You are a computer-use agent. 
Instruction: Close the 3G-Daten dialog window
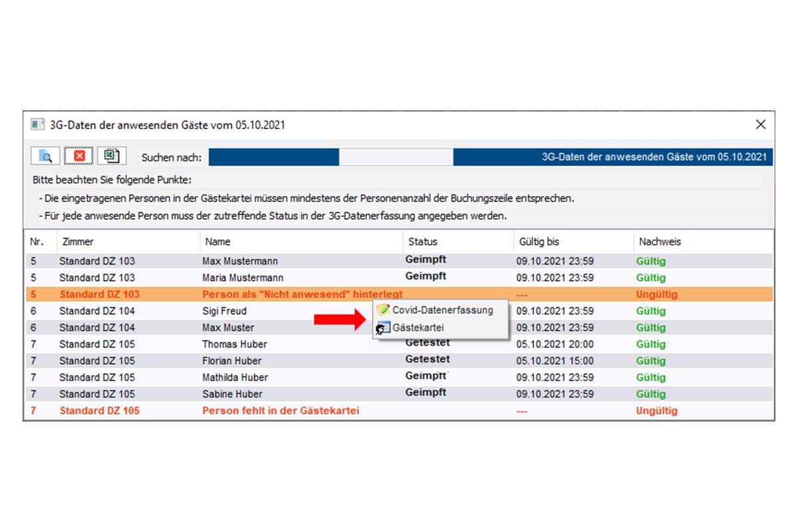point(761,125)
